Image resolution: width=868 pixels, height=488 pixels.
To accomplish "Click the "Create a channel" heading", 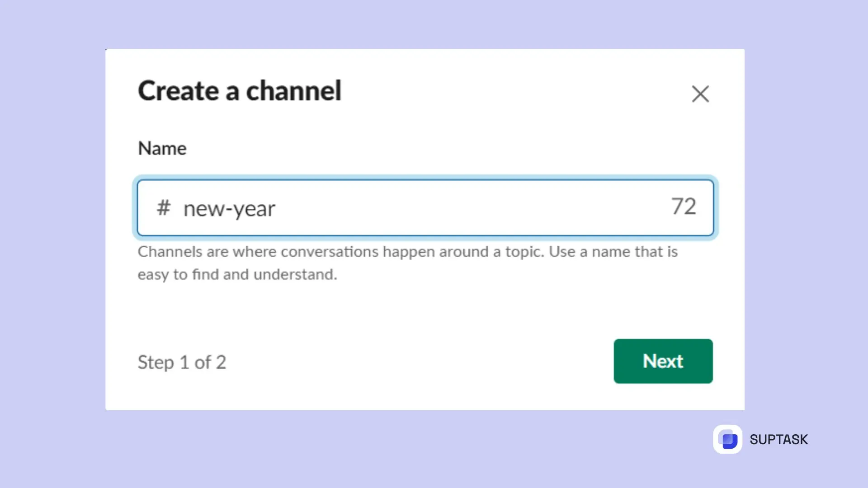I will point(240,90).
